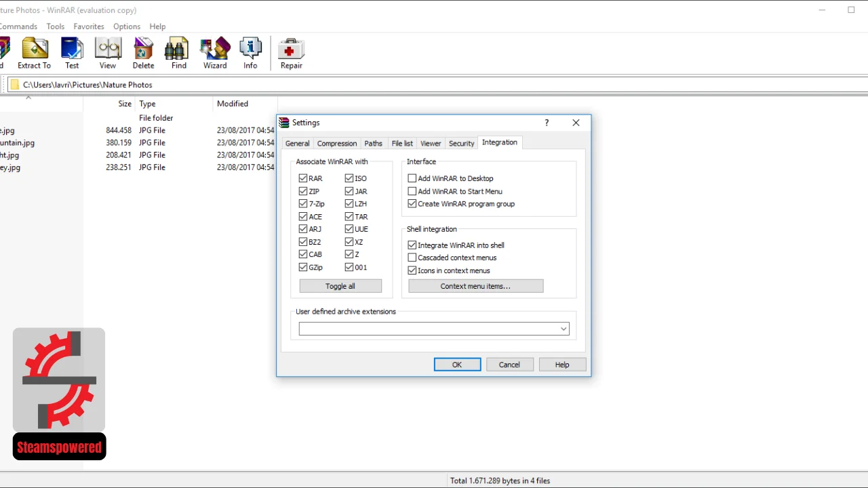The width and height of the screenshot is (868, 488).
Task: Toggle the ARJ association checkbox
Action: [303, 229]
